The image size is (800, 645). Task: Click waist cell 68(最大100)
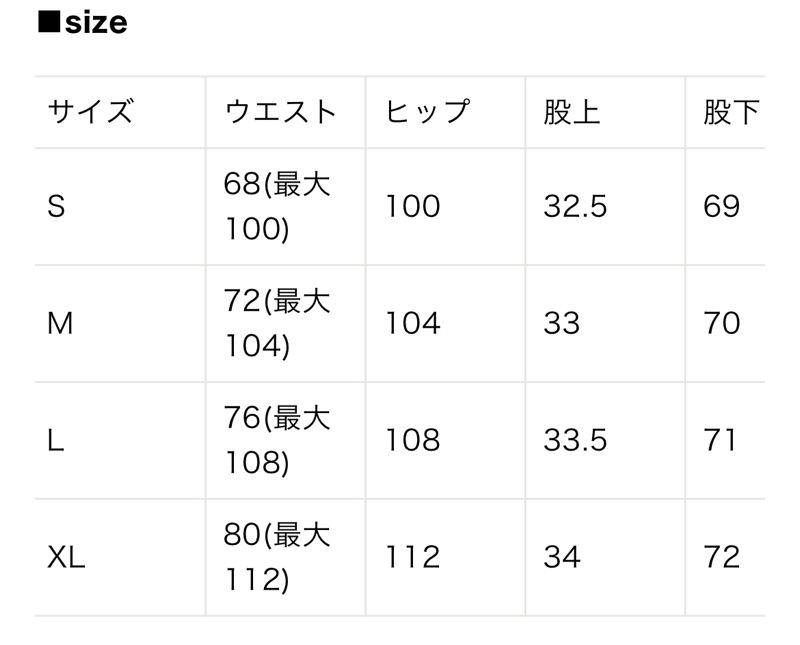(277, 207)
